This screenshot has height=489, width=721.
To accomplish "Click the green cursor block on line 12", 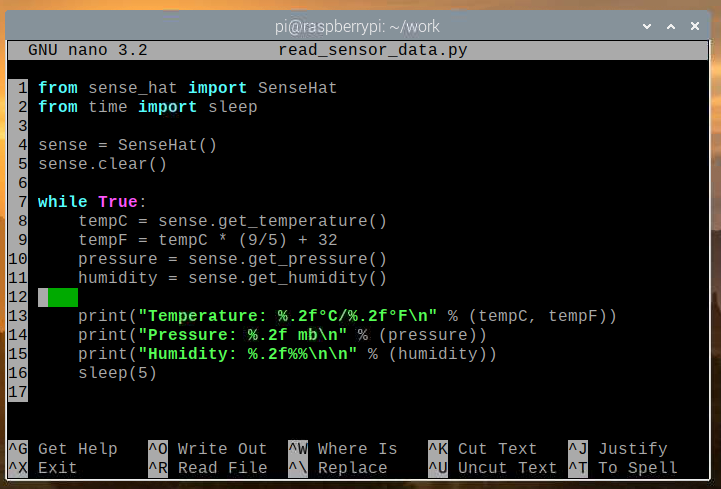I will point(62,297).
